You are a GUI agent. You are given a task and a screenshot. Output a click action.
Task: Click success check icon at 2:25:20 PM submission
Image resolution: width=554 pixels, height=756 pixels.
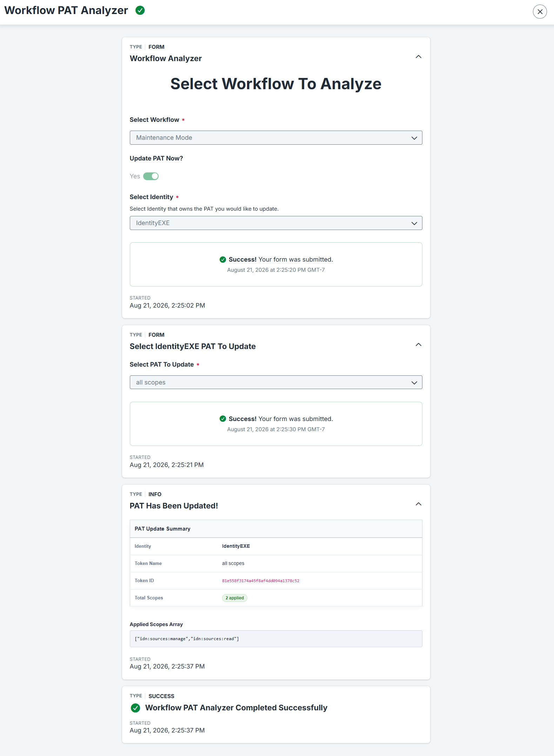click(223, 259)
